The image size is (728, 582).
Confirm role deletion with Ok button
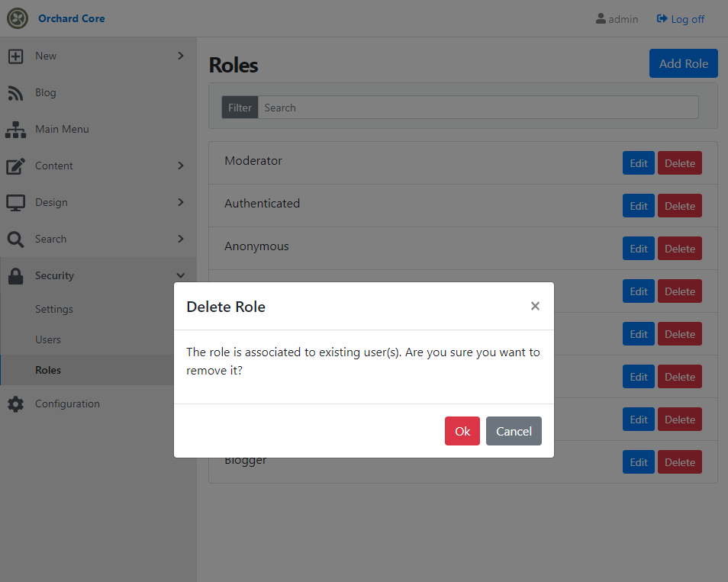pos(462,431)
